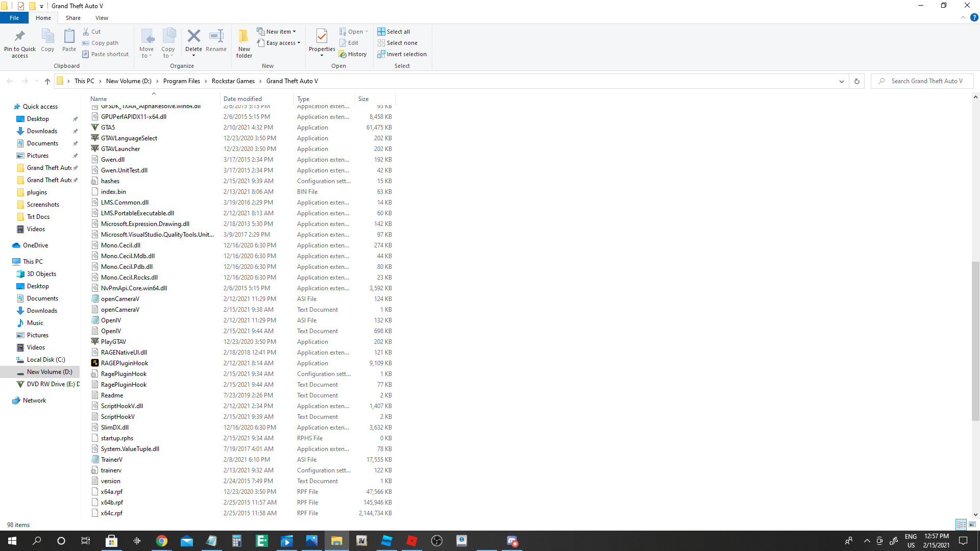Image resolution: width=980 pixels, height=551 pixels.
Task: Select the RAGEPluginHook application file
Action: click(124, 363)
